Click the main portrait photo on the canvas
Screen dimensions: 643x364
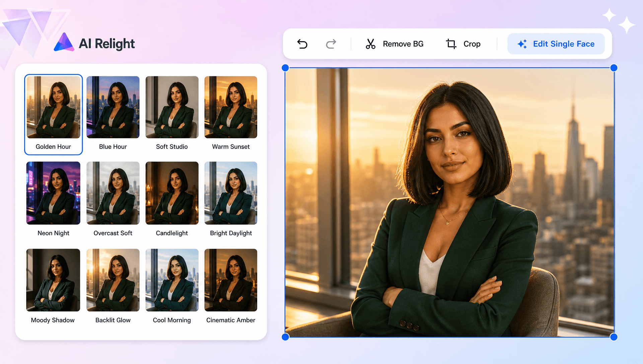[449, 202]
